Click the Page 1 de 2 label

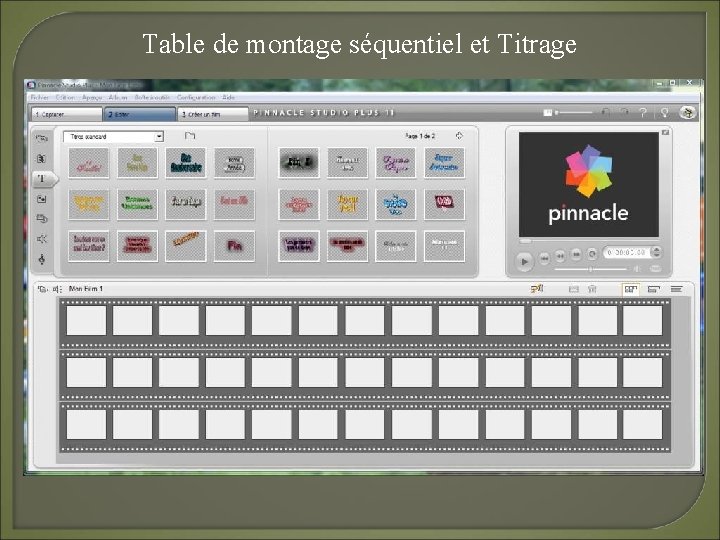tap(420, 136)
